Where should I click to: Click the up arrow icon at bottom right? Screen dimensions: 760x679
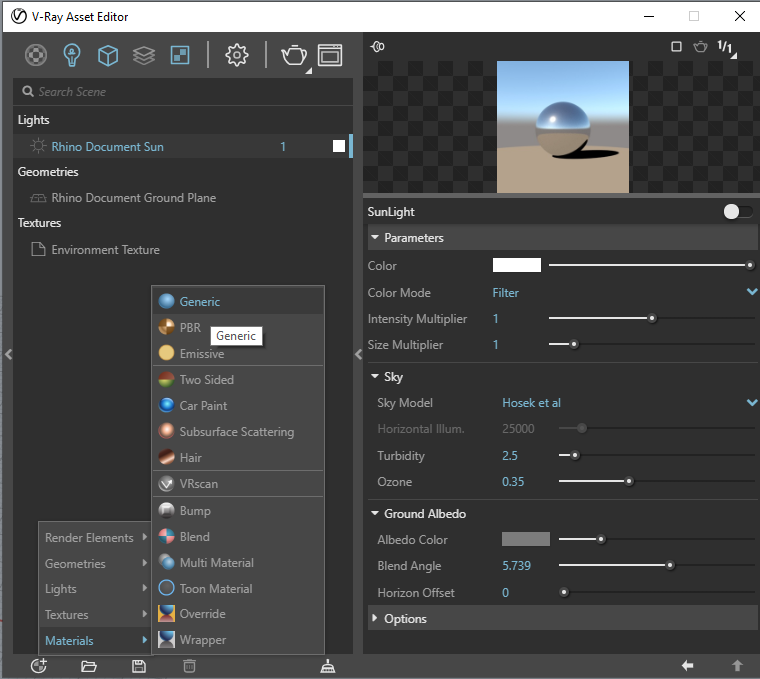(737, 666)
